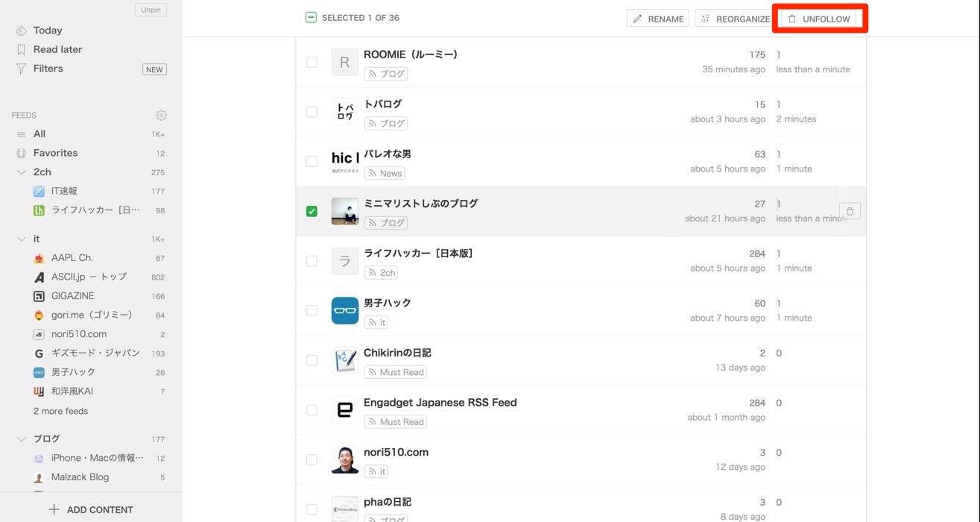980x522 pixels.
Task: Click Chikirinの日記 feed icon
Action: (345, 361)
